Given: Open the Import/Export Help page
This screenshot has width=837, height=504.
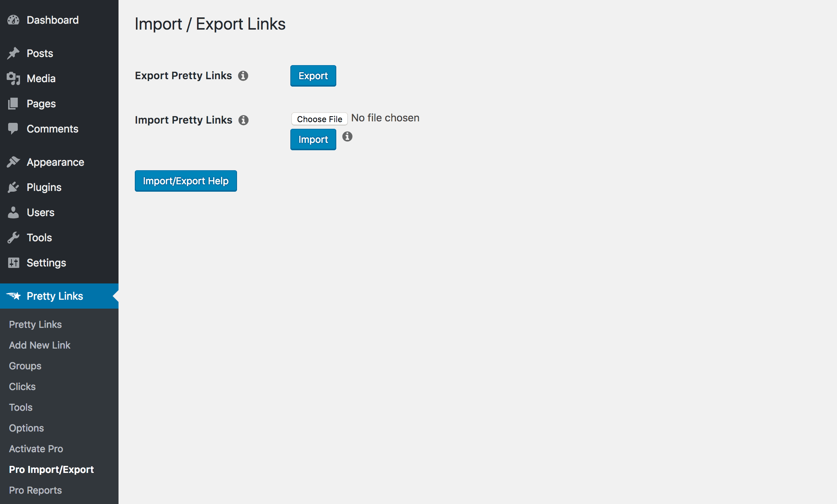Looking at the screenshot, I should [x=185, y=181].
